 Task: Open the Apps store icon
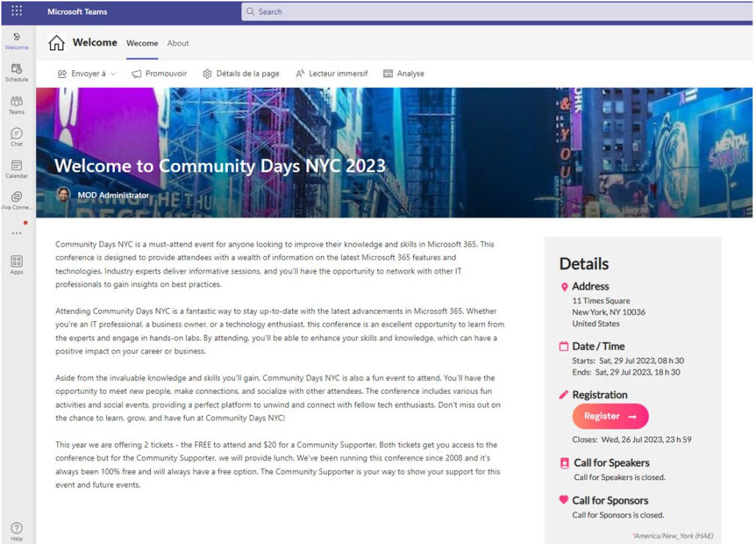16,265
